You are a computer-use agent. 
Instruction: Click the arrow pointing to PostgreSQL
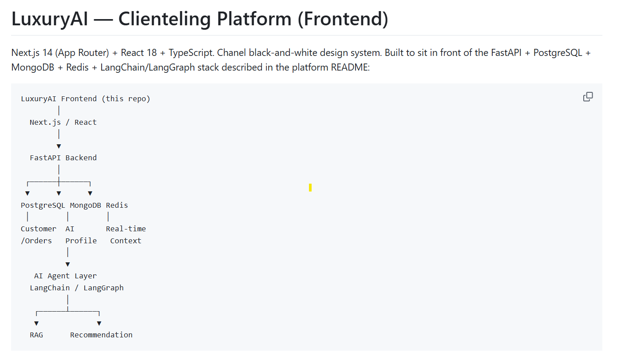[x=28, y=193]
